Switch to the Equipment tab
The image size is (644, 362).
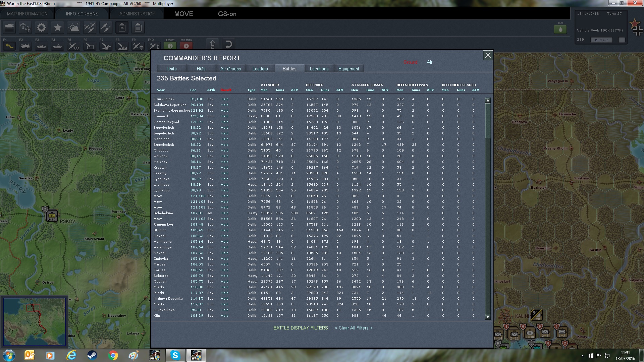pyautogui.click(x=348, y=69)
